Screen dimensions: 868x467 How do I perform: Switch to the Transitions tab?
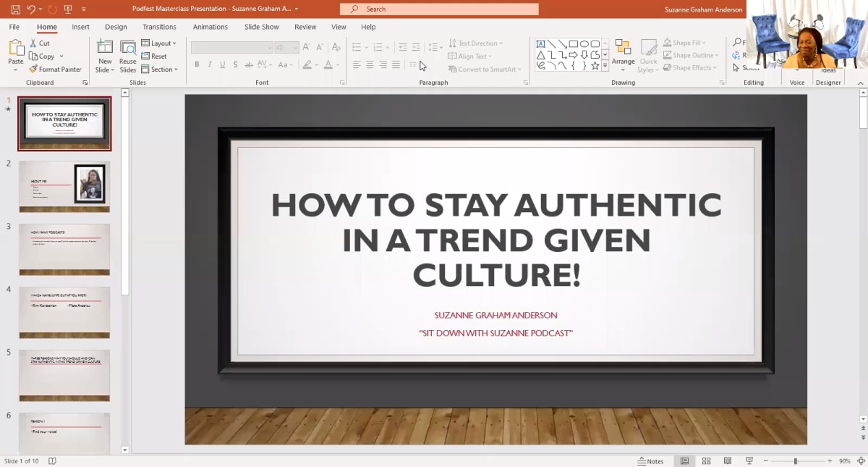point(158,27)
